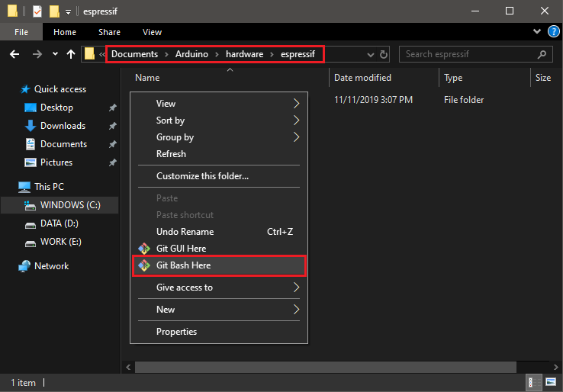Click Documents in the address breadcrumb
The height and width of the screenshot is (392, 563).
tap(134, 54)
